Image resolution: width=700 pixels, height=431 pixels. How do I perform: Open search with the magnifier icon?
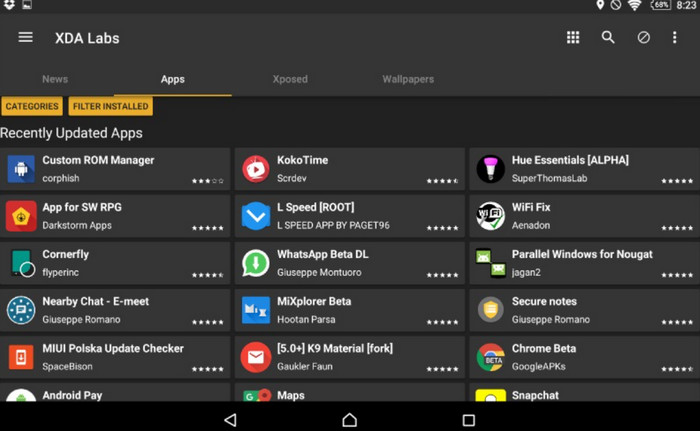coord(608,38)
